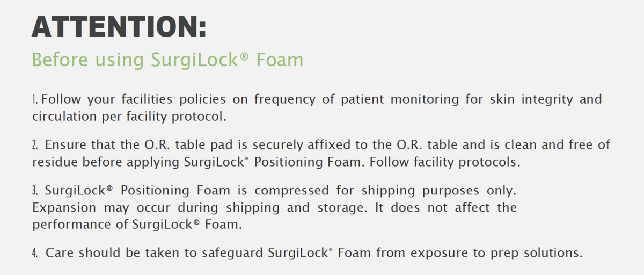The width and height of the screenshot is (644, 275).
Task: Click the number 2 list marker
Action: tap(35, 145)
